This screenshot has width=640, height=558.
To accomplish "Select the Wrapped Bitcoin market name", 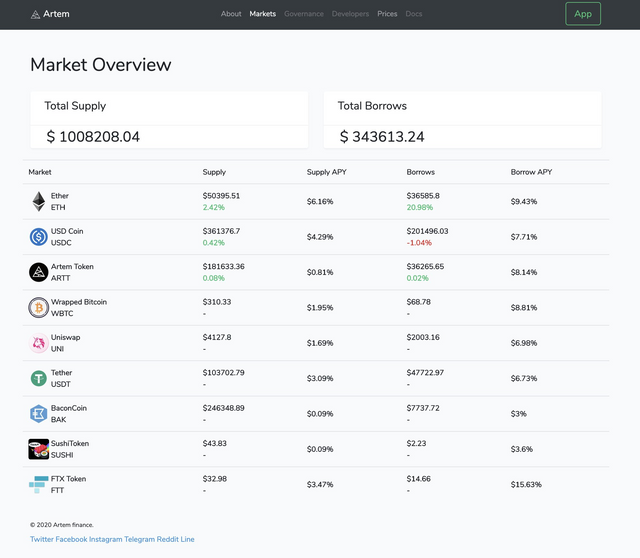I will pos(79,302).
